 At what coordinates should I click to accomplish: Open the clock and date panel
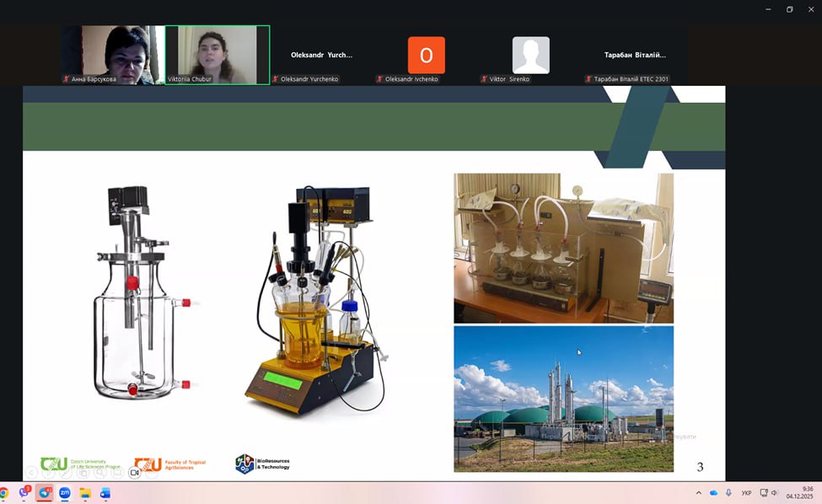tap(807, 493)
